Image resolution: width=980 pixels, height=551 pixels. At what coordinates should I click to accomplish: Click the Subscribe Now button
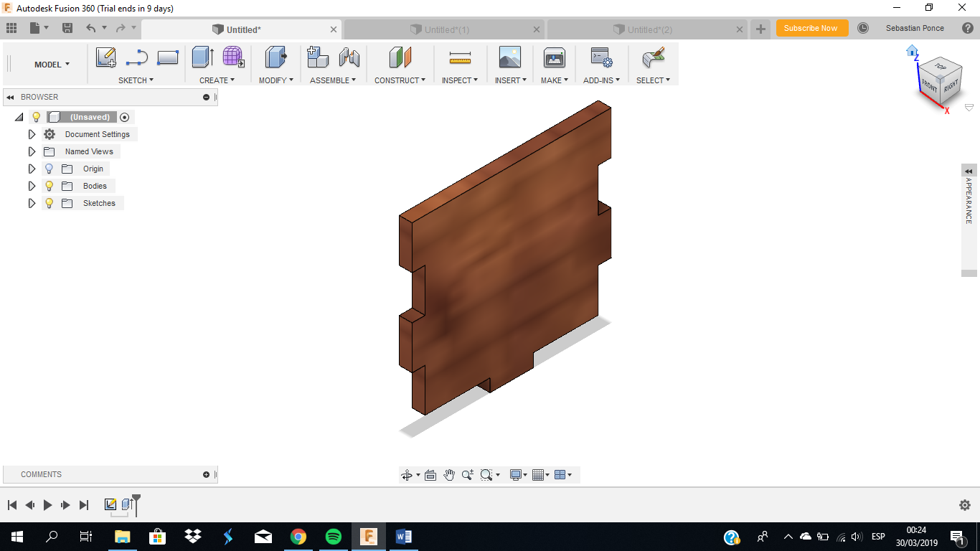coord(812,28)
